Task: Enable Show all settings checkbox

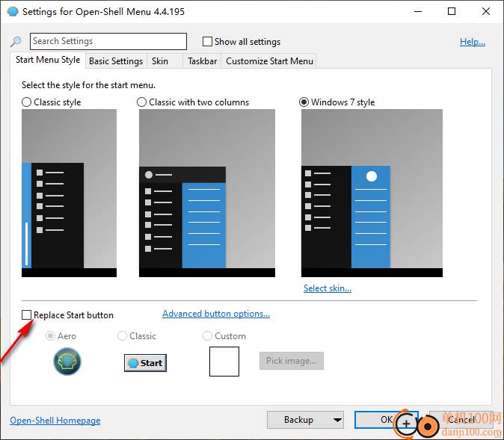Action: coord(207,41)
